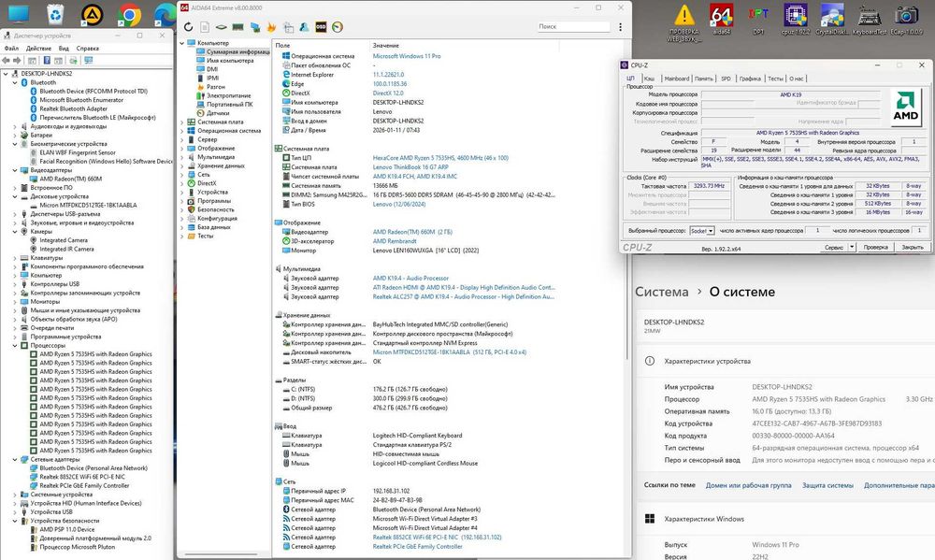Select Датчики item in AIDA64 tree
Image resolution: width=935 pixels, height=560 pixels.
coord(218,113)
